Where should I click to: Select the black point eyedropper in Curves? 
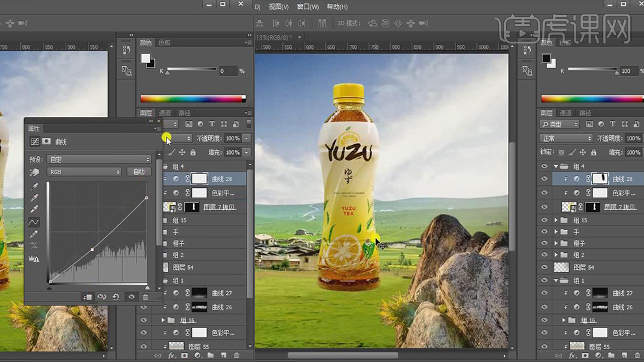34,187
